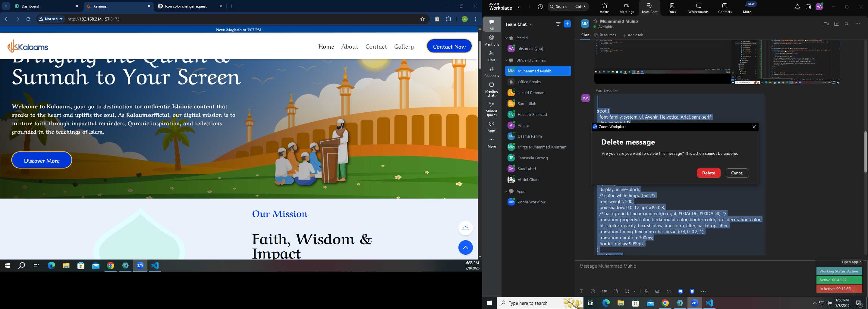Open emoji picker in message composer
The height and width of the screenshot is (309, 868).
[593, 291]
